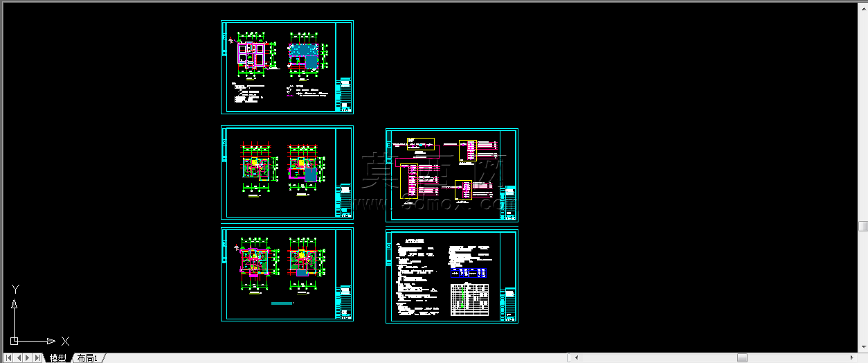This screenshot has height=363, width=868.
Task: Select the bottom-left floor plan sheet
Action: (x=287, y=275)
